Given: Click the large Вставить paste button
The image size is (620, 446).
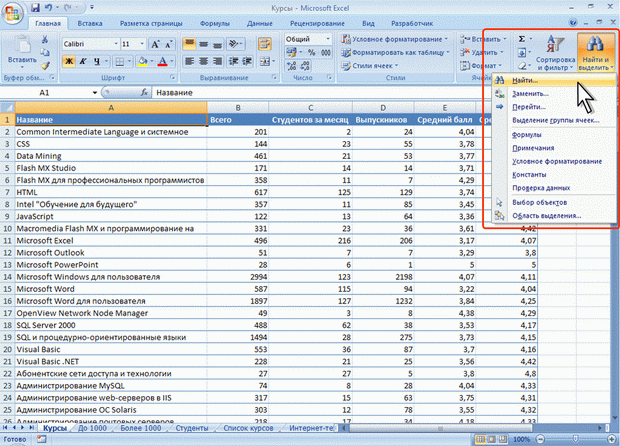Looking at the screenshot, I should pyautogui.click(x=22, y=51).
